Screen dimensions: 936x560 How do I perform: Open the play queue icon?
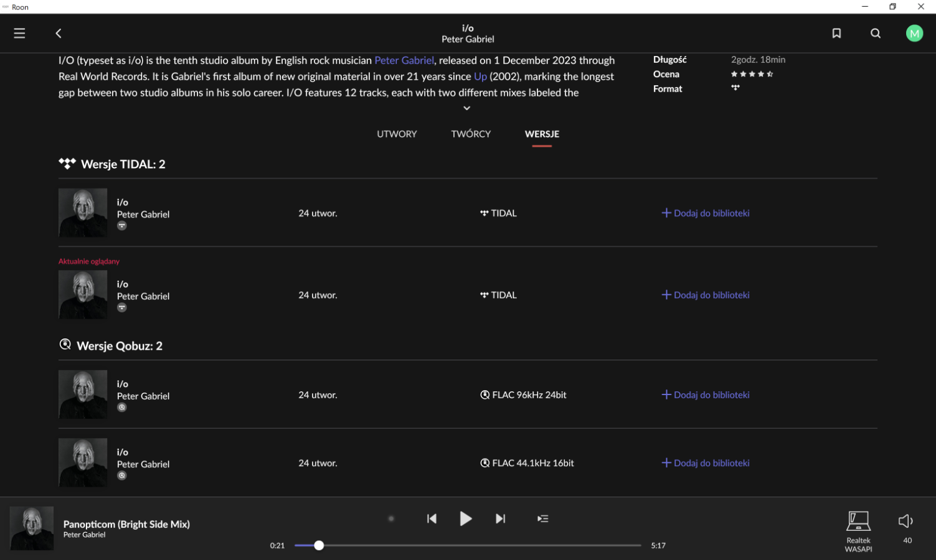[x=542, y=518]
